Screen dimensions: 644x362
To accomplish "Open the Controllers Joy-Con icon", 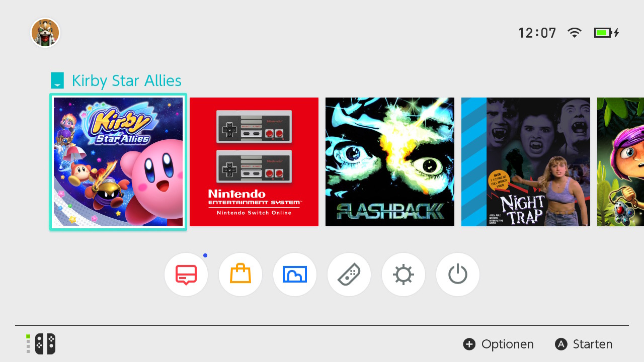I will 349,275.
